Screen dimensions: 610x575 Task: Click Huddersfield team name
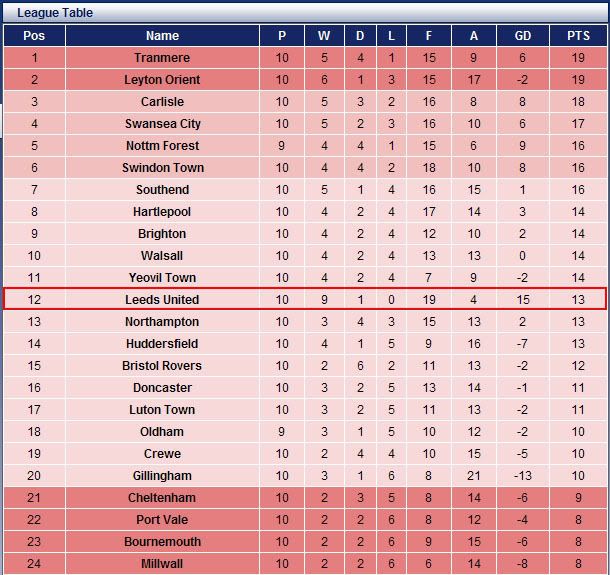(x=162, y=344)
